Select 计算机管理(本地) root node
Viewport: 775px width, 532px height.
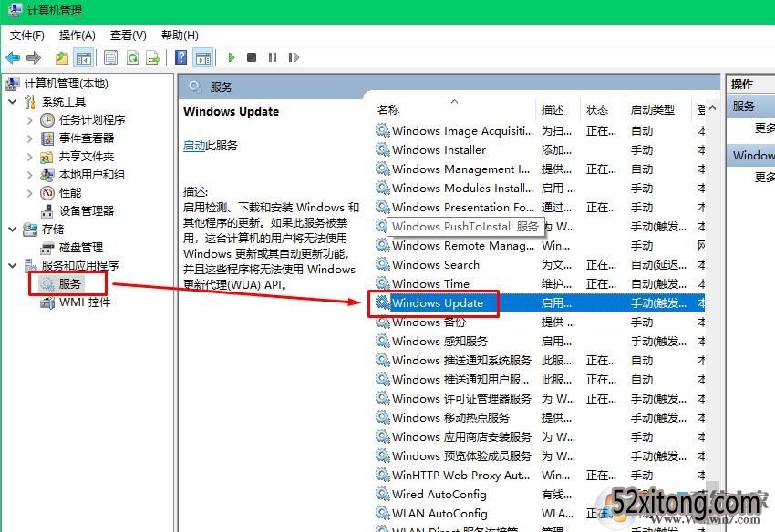[x=67, y=84]
